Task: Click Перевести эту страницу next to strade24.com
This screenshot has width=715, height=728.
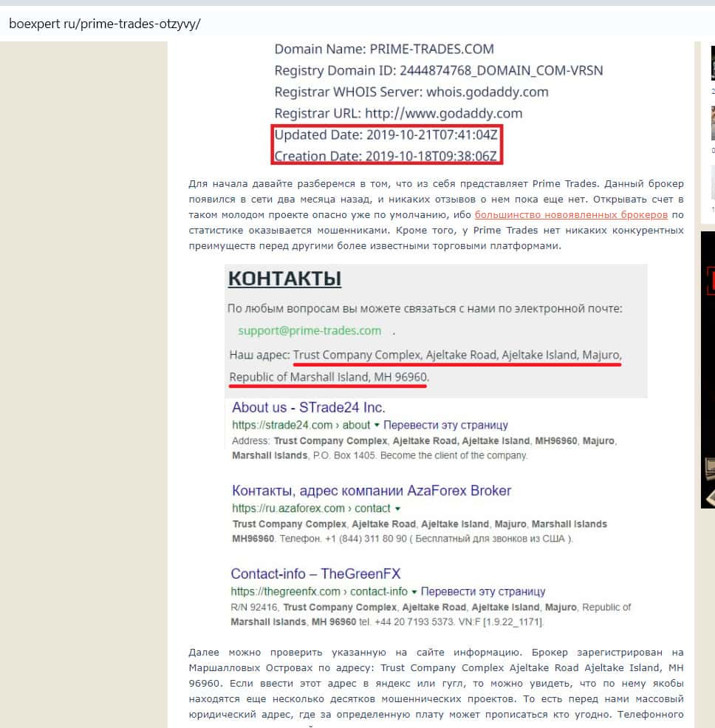Action: (x=445, y=425)
